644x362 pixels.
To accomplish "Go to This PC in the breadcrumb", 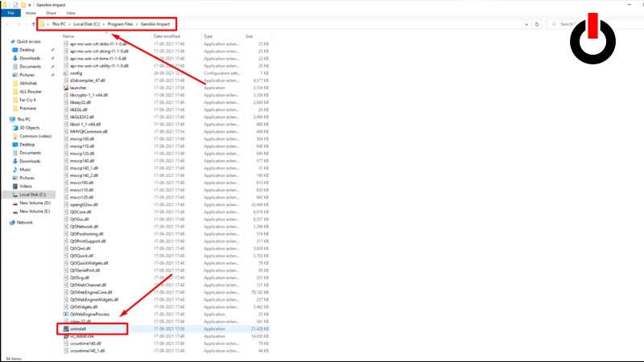I will [x=59, y=24].
